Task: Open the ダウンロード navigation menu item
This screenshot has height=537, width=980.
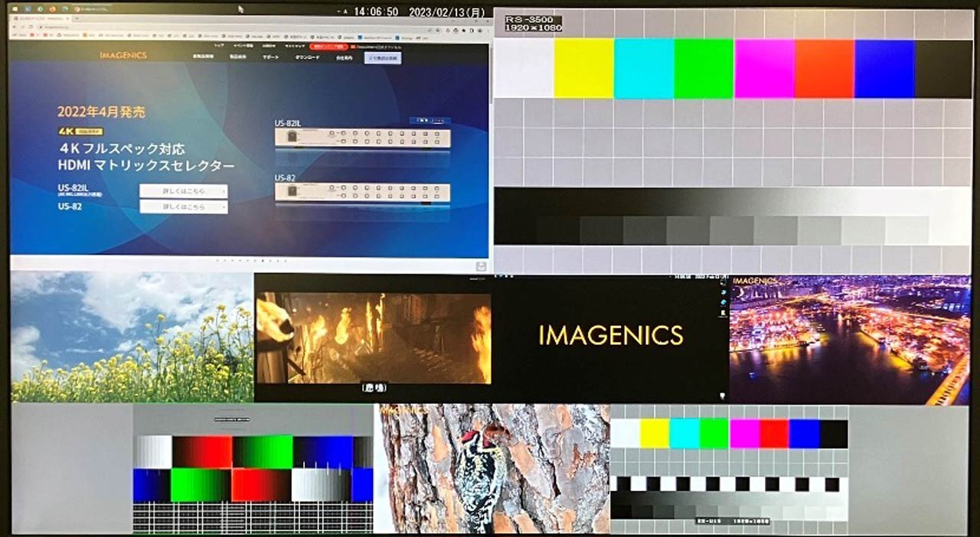Action: coord(307,57)
